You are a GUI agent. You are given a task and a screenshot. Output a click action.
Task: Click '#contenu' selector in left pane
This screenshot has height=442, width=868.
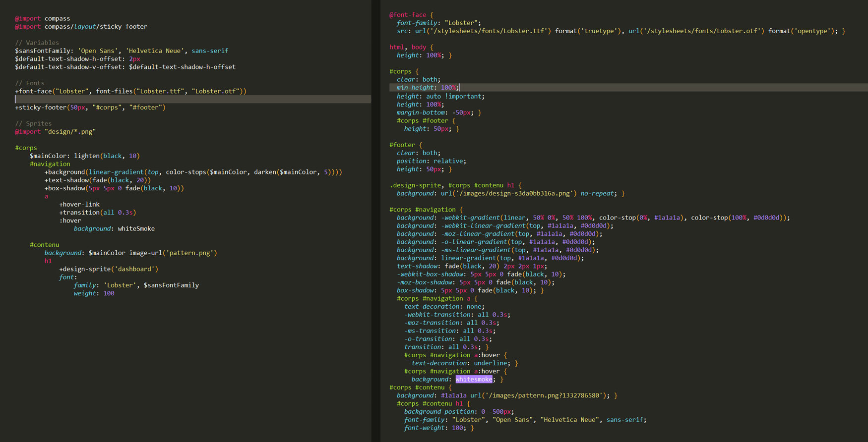click(x=44, y=245)
